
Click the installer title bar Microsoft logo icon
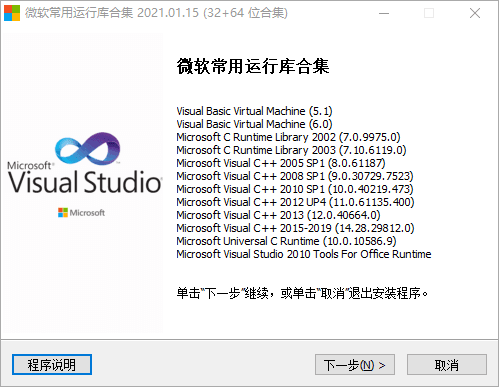coord(12,13)
